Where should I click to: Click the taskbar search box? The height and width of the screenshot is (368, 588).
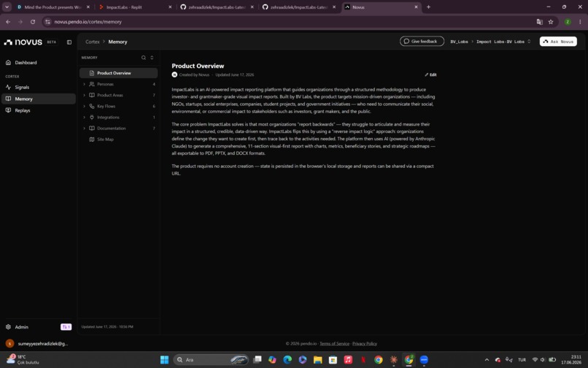click(x=211, y=360)
